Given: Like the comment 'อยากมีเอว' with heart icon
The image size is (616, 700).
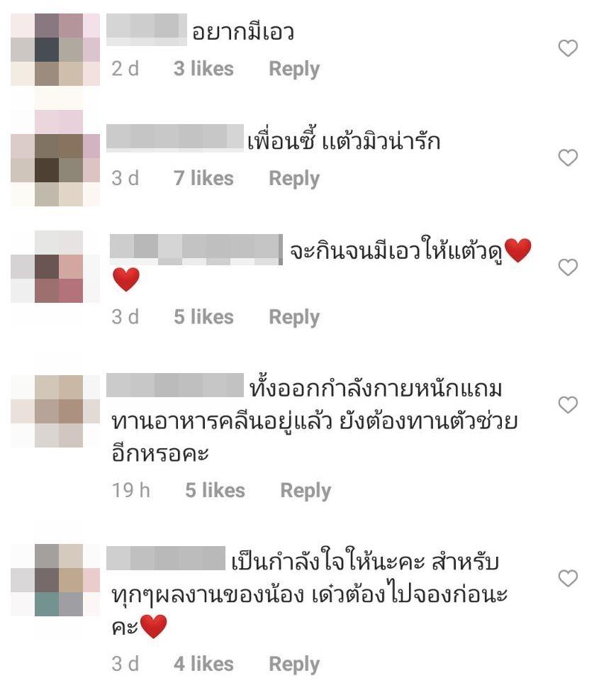Looking at the screenshot, I should (x=568, y=48).
